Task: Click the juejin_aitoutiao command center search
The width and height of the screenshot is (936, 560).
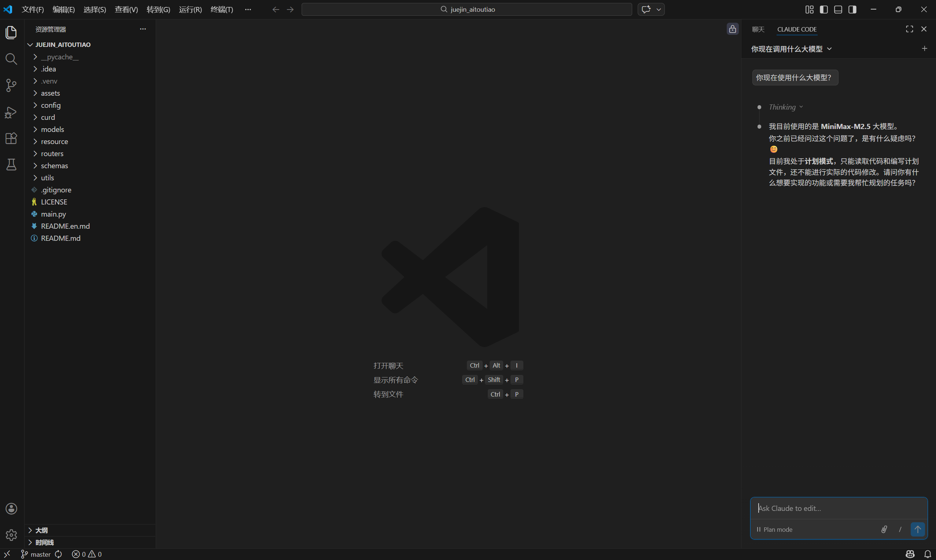Action: pyautogui.click(x=467, y=10)
